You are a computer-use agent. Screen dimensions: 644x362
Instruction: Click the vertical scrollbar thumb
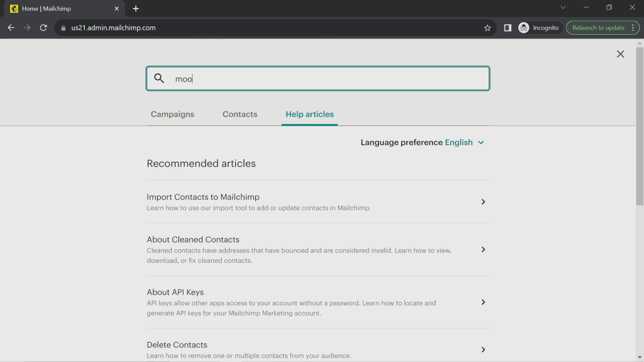pos(639,126)
